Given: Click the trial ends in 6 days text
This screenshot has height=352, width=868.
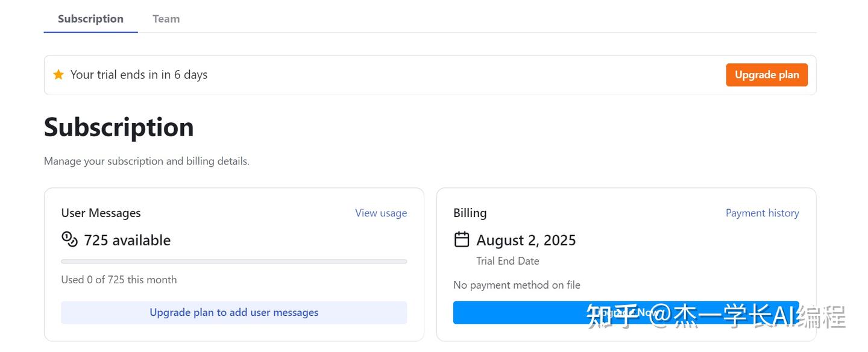Looking at the screenshot, I should coord(139,74).
